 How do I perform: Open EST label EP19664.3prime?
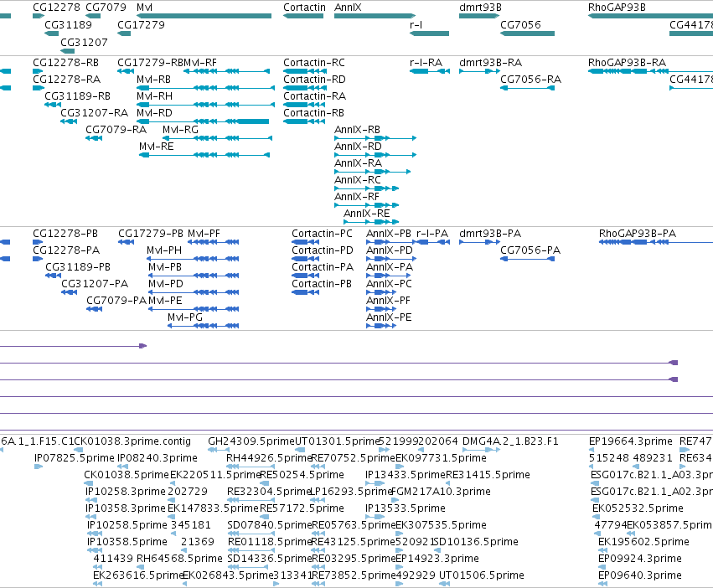click(630, 441)
